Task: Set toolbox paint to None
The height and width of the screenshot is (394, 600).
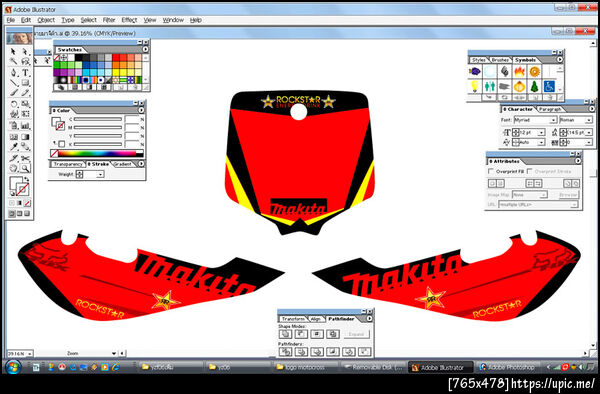Action: tap(27, 203)
